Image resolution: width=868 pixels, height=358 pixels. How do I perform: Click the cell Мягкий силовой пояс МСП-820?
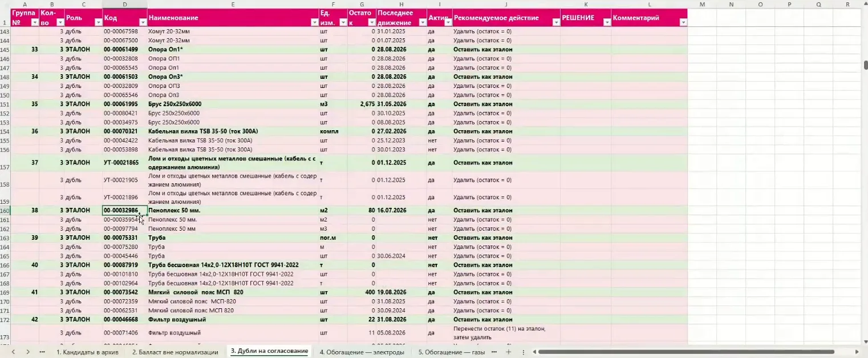click(x=233, y=301)
